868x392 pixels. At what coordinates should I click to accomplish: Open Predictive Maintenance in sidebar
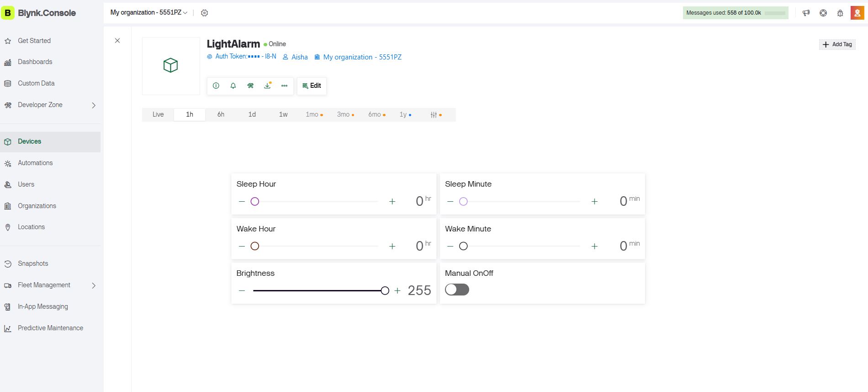(x=50, y=328)
